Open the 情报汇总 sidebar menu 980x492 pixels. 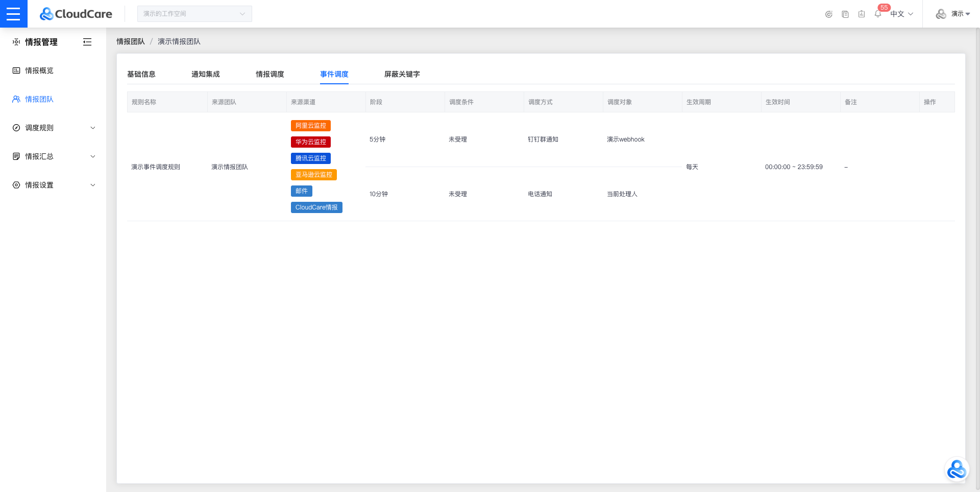click(53, 156)
